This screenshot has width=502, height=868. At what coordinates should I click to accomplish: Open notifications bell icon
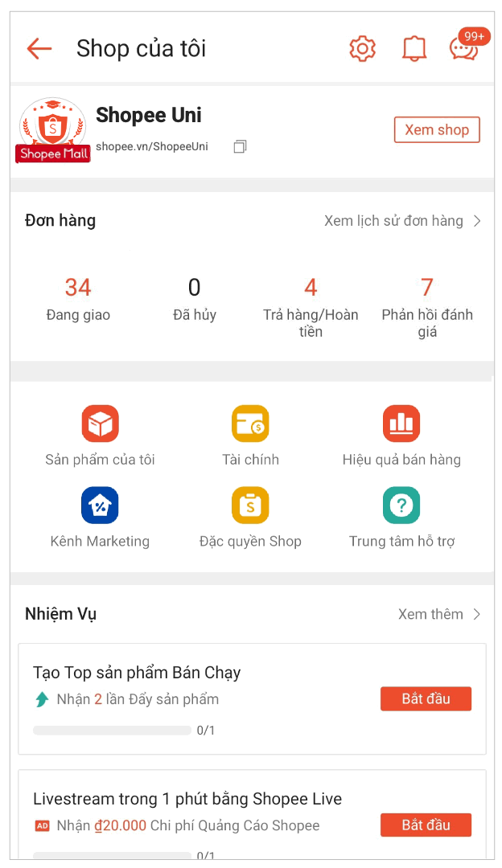(x=414, y=49)
